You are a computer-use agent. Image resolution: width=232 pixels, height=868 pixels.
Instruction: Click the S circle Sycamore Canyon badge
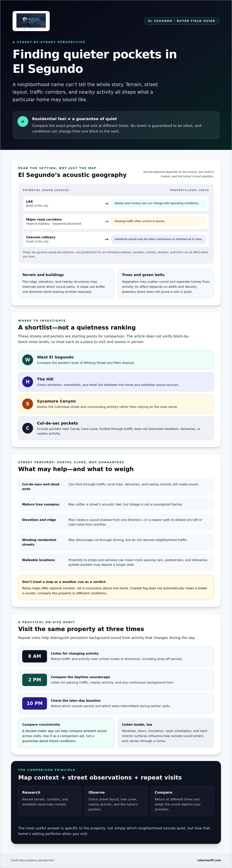coord(28,404)
